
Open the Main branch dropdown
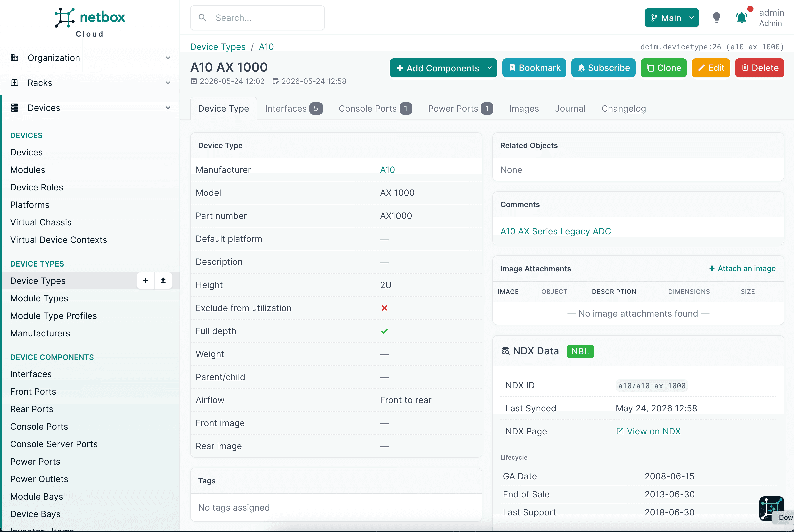tap(672, 18)
